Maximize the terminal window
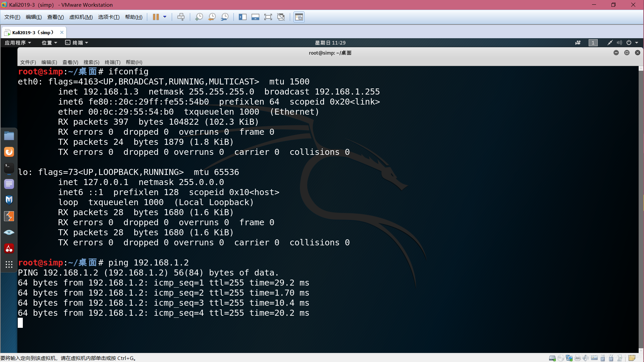The image size is (644, 362). coord(627,53)
